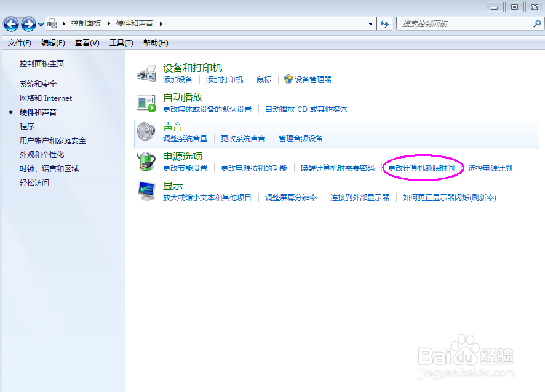Viewport: 545px width, 392px height.
Task: Open the 文件(F) menu
Action: pos(20,43)
